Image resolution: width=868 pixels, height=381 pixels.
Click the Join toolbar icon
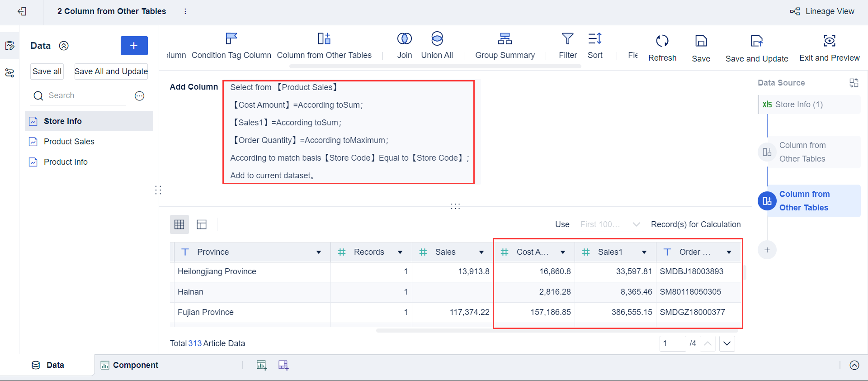404,39
